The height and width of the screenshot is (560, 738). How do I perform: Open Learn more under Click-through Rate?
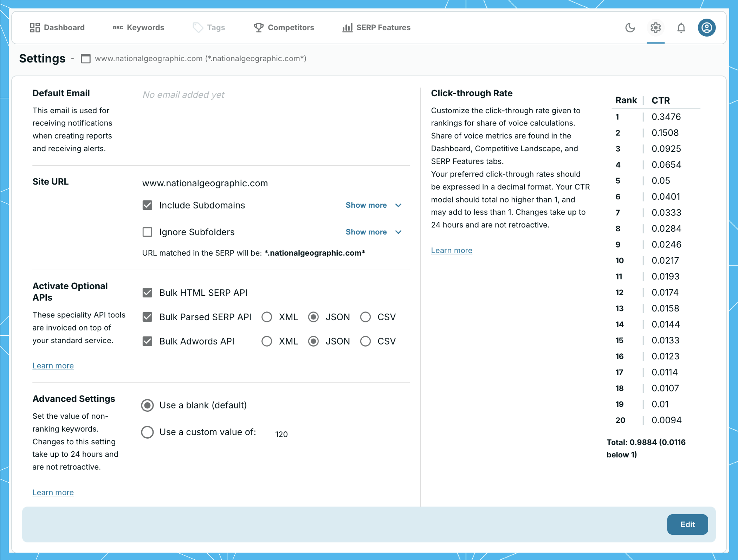tap(451, 250)
